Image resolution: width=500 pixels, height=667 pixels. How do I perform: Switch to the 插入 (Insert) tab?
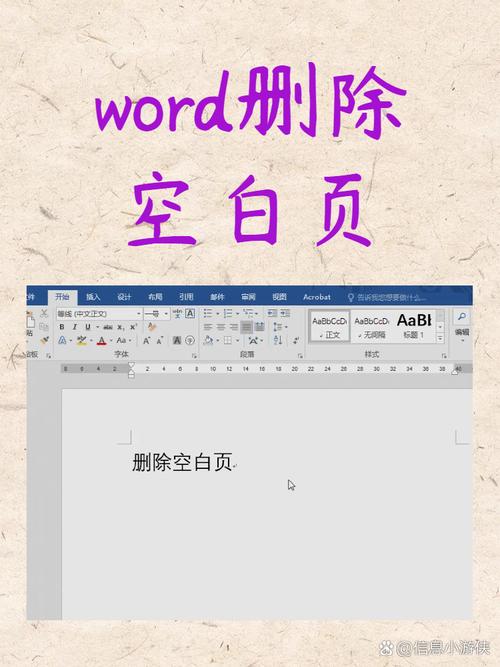pos(93,296)
